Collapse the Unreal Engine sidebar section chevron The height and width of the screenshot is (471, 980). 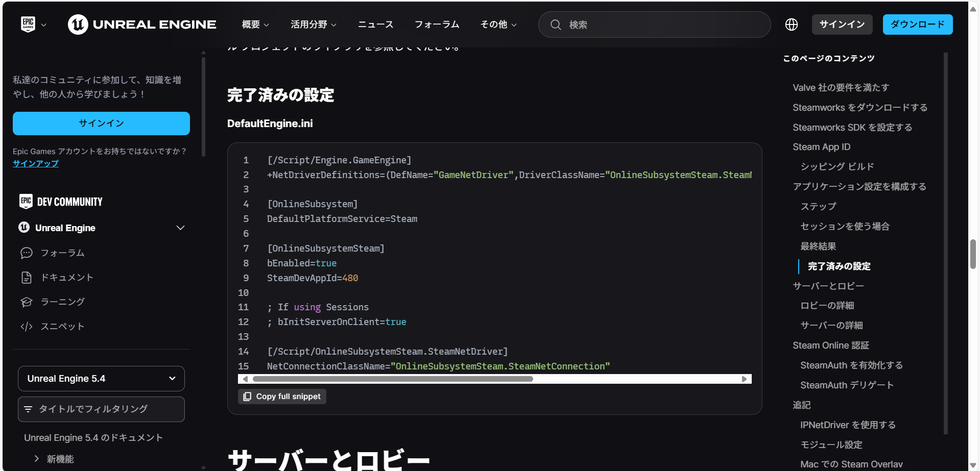coord(180,228)
